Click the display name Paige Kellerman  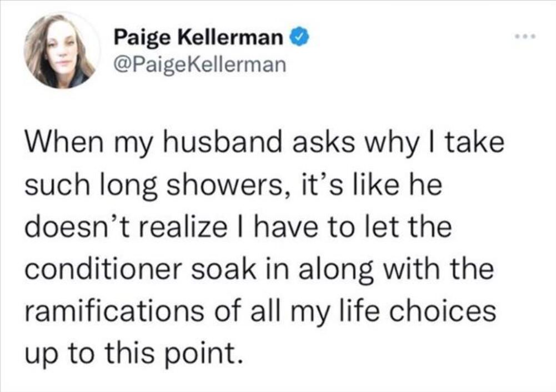pos(199,39)
